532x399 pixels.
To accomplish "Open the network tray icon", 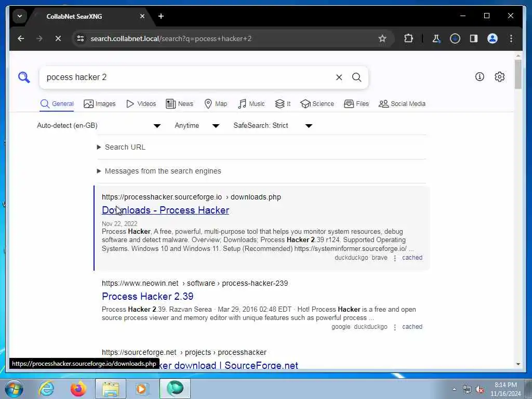I will coord(467,390).
